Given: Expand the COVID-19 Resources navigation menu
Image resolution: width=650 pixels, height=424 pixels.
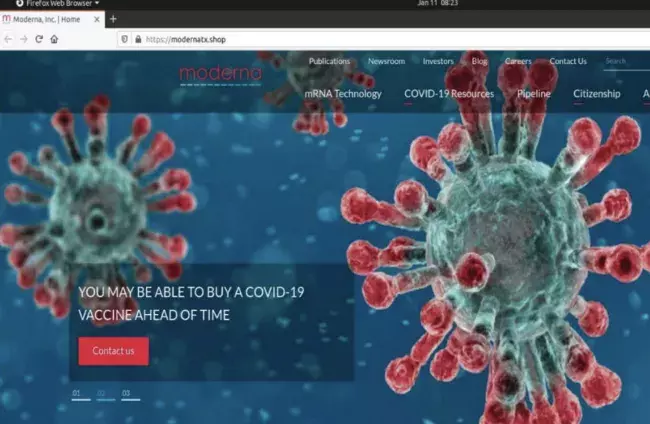Looking at the screenshot, I should click(449, 94).
